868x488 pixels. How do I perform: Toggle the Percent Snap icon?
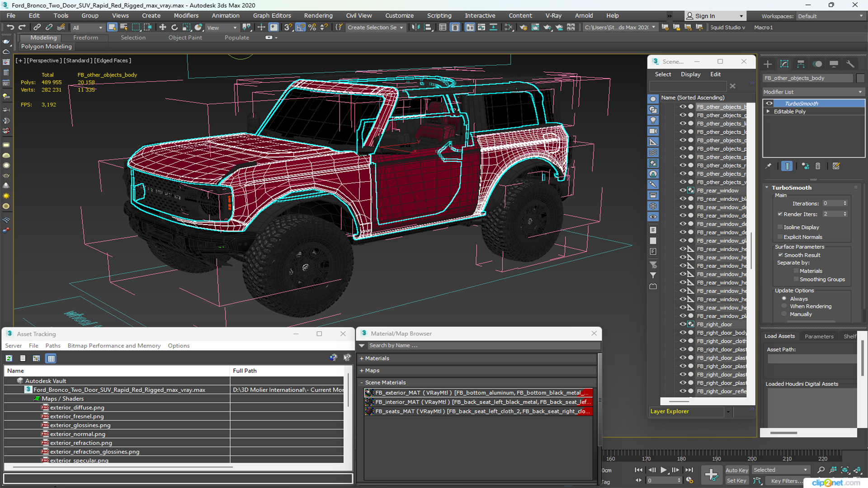tap(312, 28)
